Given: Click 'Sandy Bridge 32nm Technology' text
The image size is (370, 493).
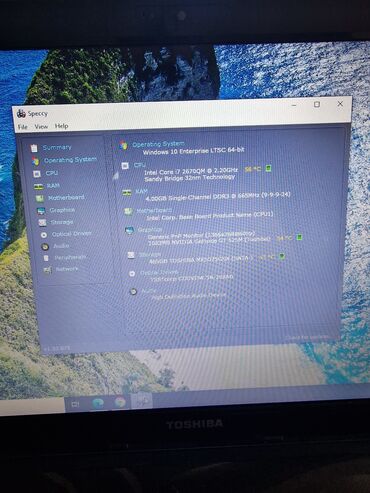Looking at the screenshot, I should click(x=189, y=178).
